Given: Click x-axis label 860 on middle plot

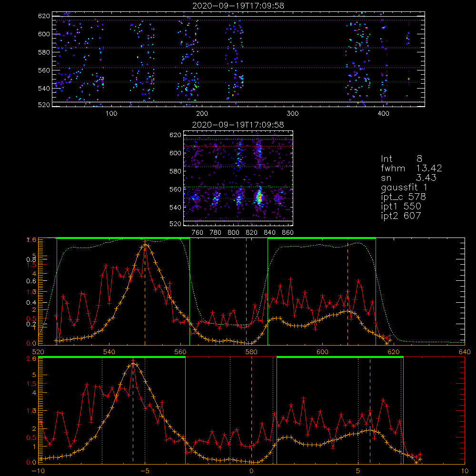Looking at the screenshot, I should click(x=288, y=233).
